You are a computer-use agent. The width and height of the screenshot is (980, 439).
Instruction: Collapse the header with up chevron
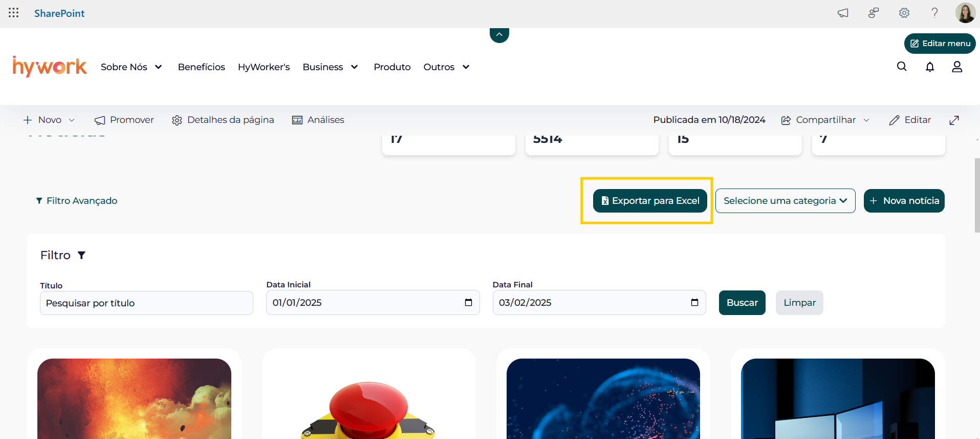coord(499,35)
